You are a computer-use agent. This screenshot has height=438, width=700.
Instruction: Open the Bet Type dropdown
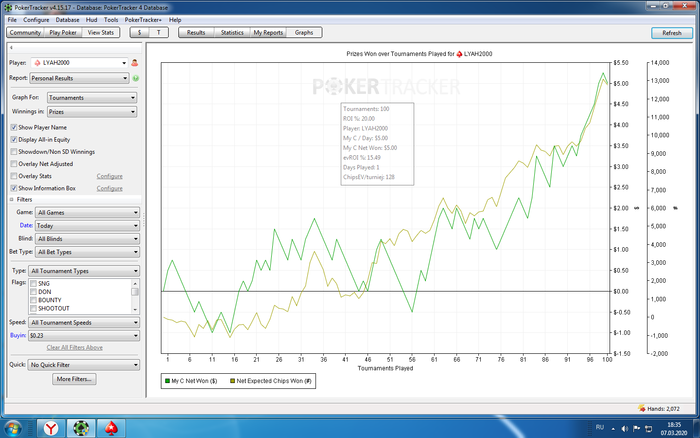tap(88, 252)
